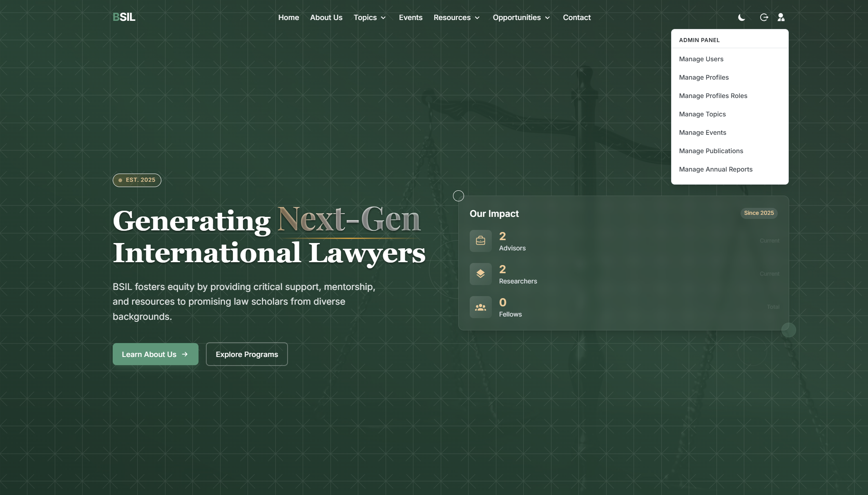
Task: Open the Contact page
Action: tap(576, 18)
